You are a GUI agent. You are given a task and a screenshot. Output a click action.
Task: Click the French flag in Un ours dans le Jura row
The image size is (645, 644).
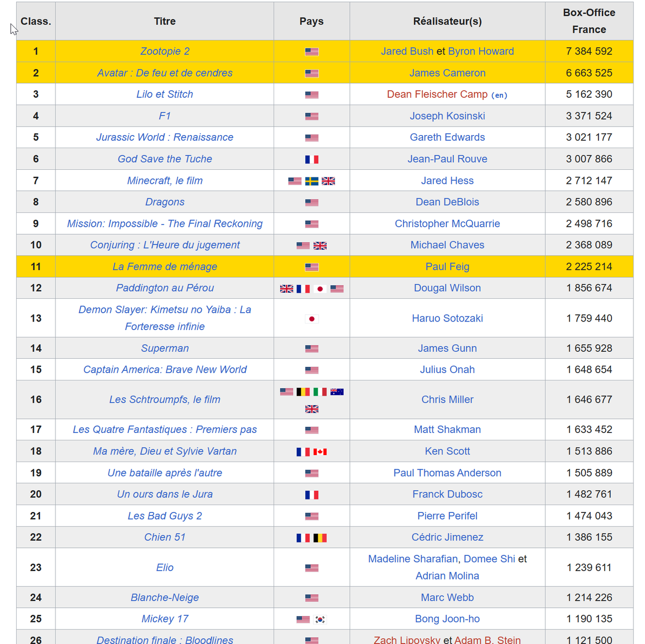(x=312, y=495)
